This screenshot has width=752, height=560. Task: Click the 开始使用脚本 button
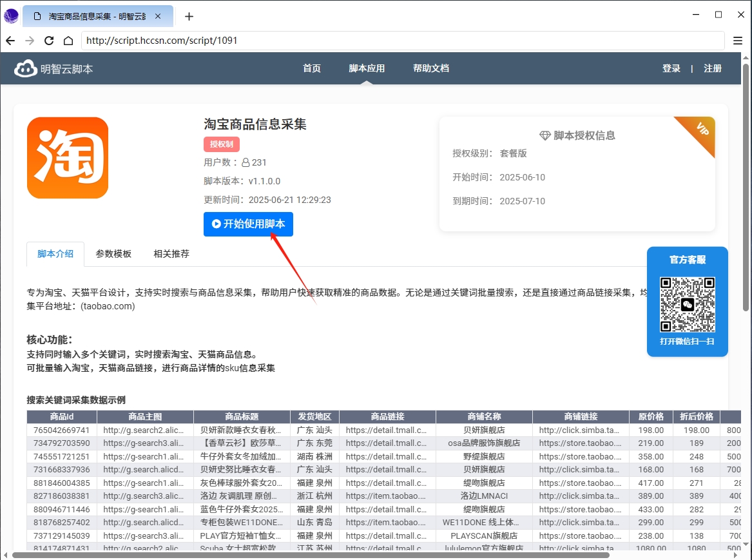(249, 224)
